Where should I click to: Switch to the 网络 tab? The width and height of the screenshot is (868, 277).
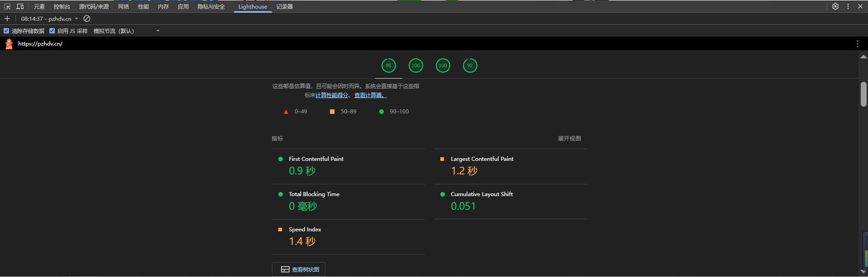pyautogui.click(x=123, y=6)
